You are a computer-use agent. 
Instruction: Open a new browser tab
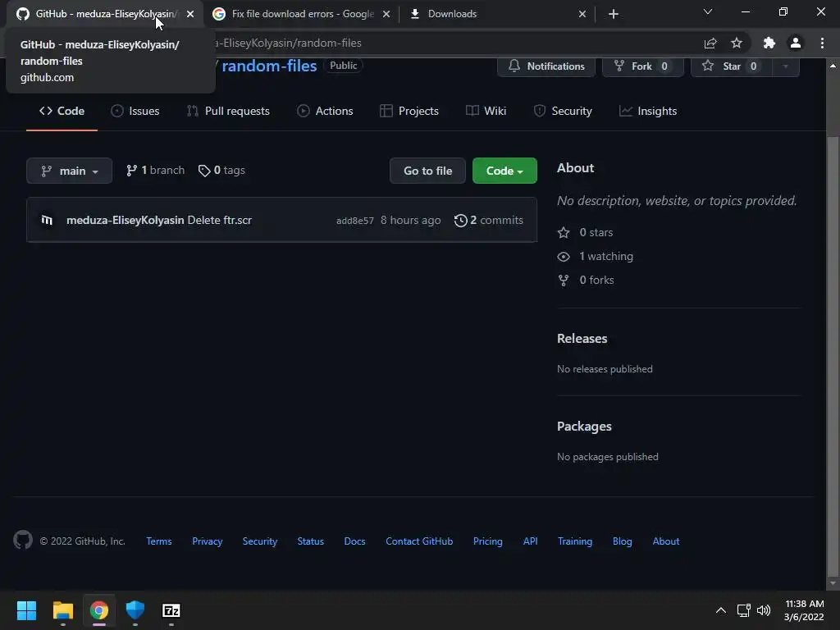[614, 14]
